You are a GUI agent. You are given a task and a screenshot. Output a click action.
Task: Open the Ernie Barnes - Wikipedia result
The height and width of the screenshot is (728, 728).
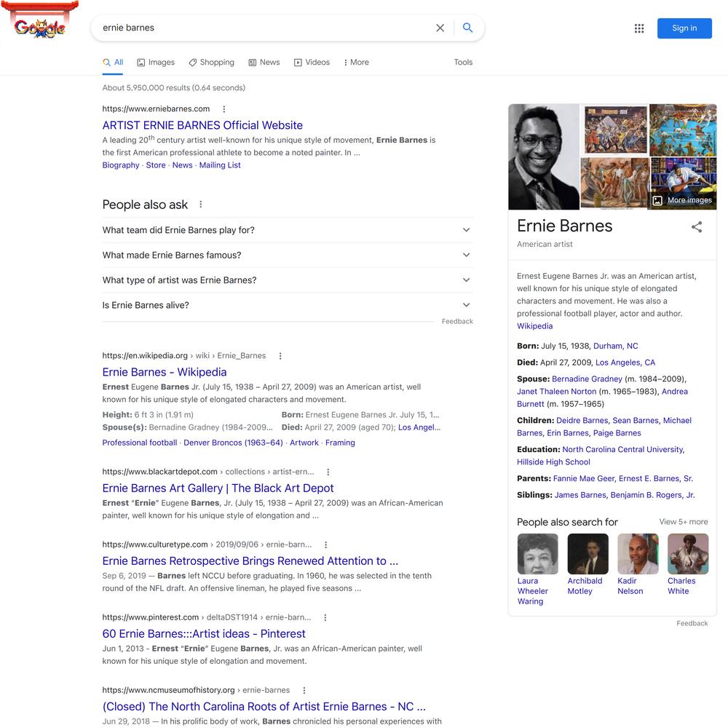pos(165,372)
